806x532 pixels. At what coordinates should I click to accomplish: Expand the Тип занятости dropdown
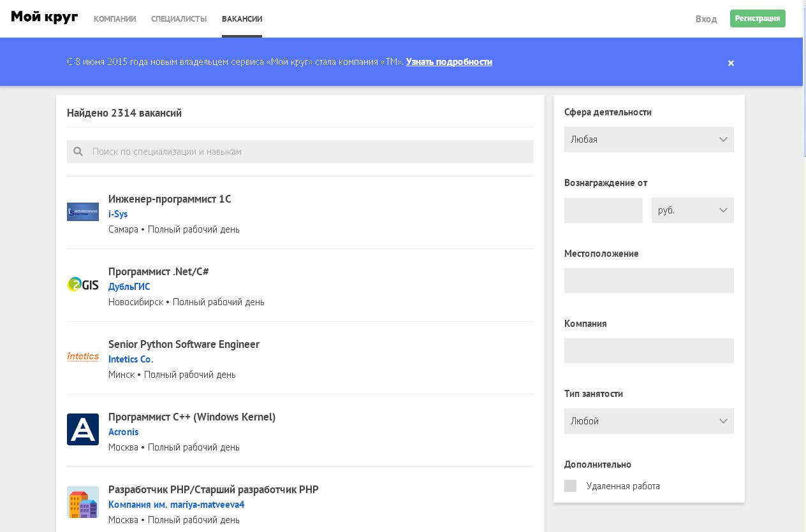(x=648, y=421)
